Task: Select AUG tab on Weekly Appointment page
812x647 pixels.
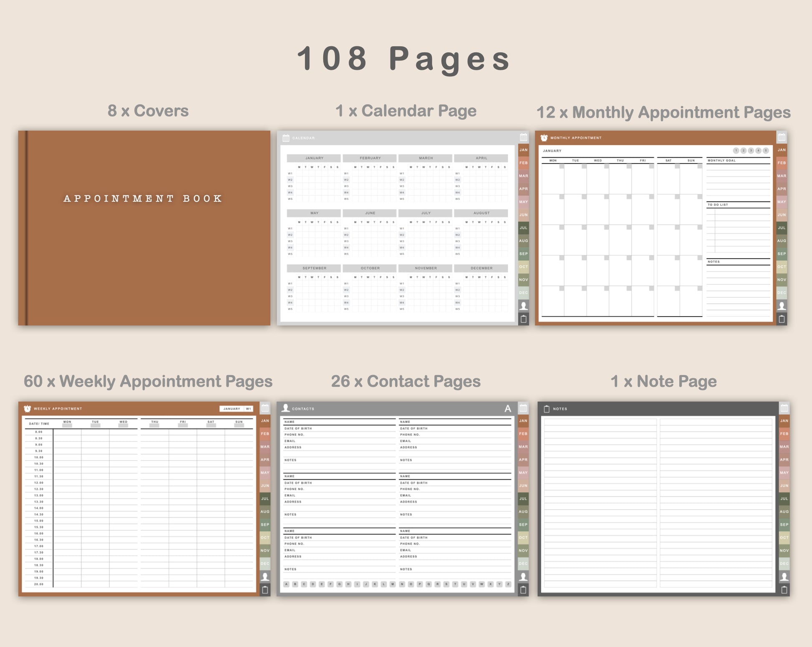Action: 265,511
